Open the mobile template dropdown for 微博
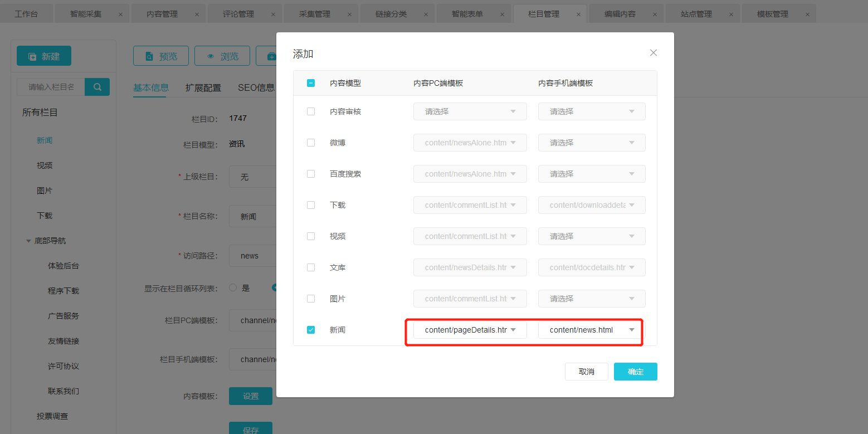 [592, 143]
